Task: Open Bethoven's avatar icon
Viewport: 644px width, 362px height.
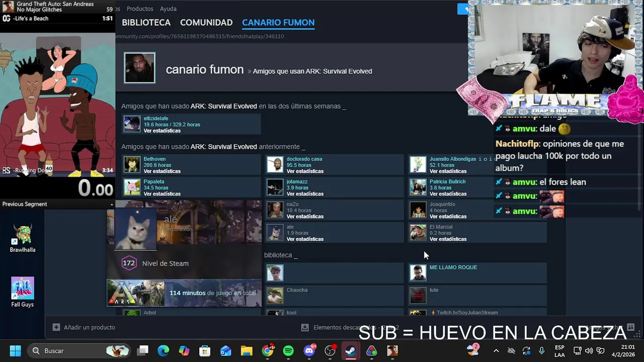Action: coord(132,164)
